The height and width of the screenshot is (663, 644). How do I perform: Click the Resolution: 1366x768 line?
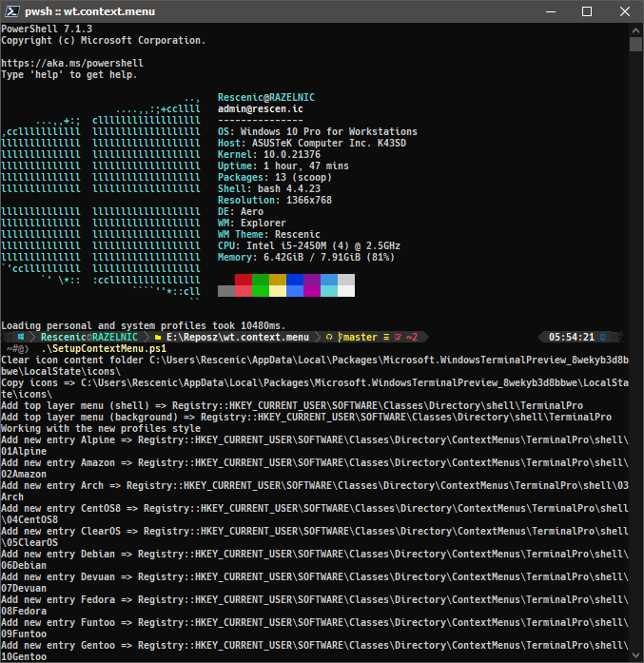[x=275, y=201]
